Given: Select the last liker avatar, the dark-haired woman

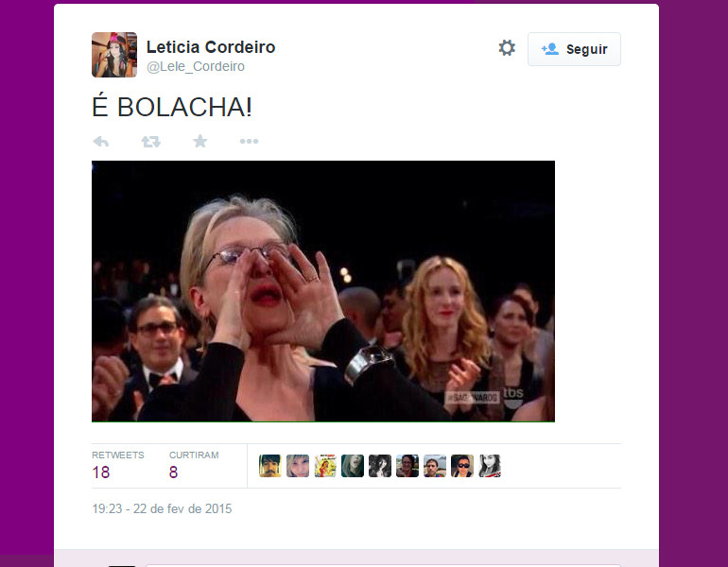Looking at the screenshot, I should tap(490, 466).
